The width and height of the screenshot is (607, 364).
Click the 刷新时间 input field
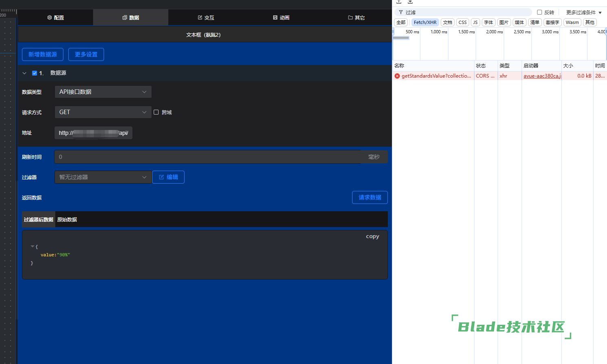(207, 157)
